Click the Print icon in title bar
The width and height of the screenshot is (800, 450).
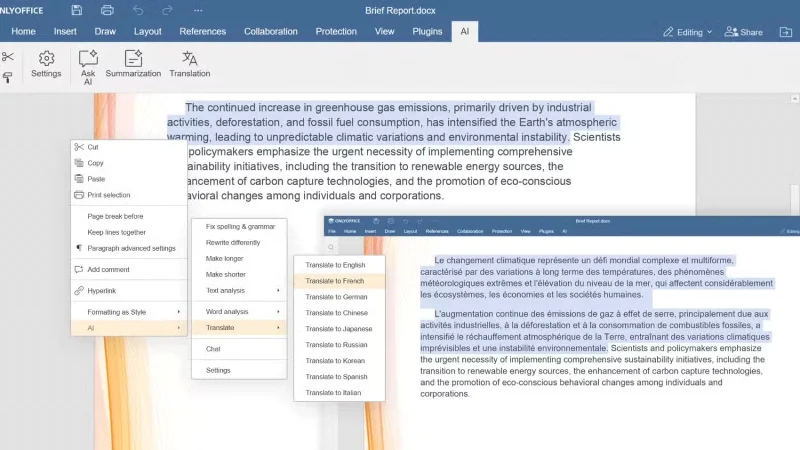(107, 10)
